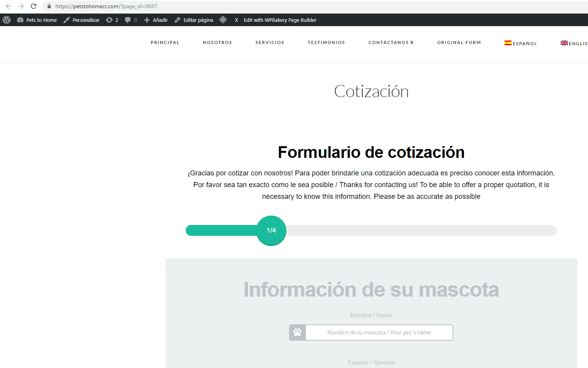Click the 1/4 progress step indicator
This screenshot has width=588, height=368.
click(x=271, y=230)
